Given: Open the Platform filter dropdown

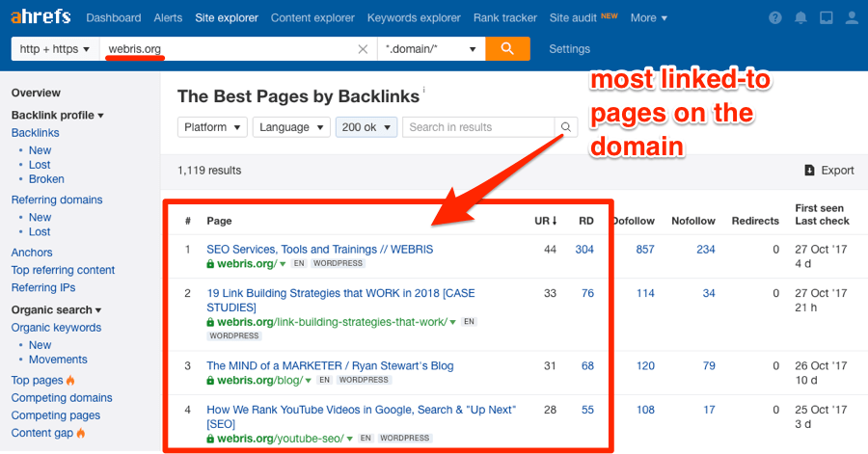Looking at the screenshot, I should tap(212, 127).
